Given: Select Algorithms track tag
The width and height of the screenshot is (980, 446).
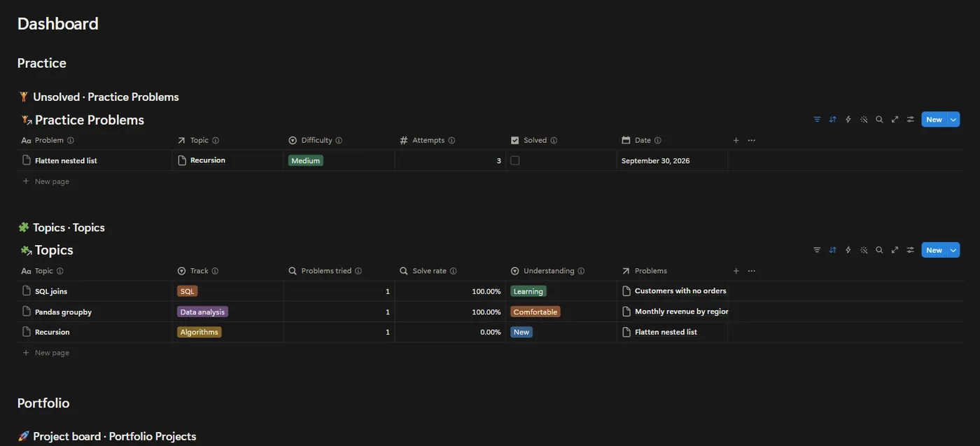Looking at the screenshot, I should (x=199, y=332).
